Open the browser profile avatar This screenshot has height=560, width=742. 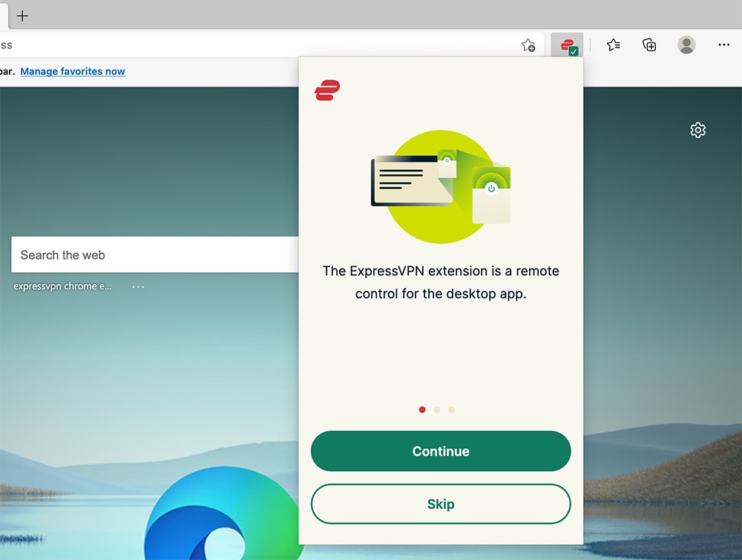[686, 45]
